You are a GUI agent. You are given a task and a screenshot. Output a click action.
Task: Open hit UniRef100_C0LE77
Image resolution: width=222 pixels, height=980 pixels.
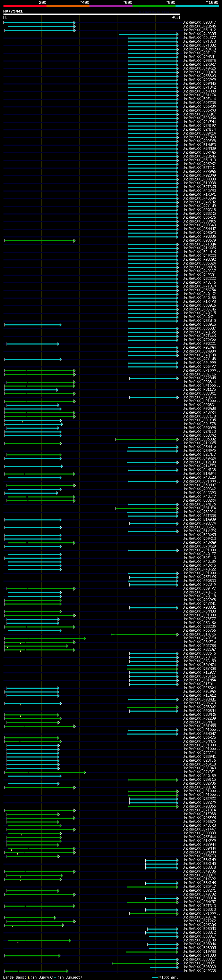(199, 38)
